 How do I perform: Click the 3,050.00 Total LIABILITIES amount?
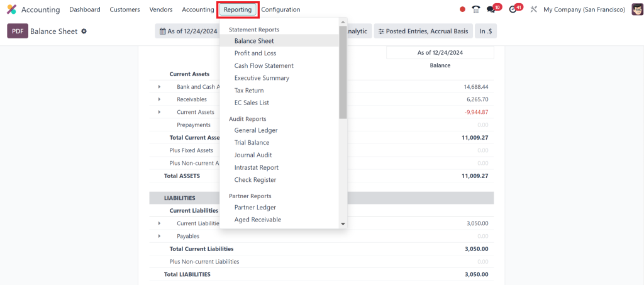(477, 274)
